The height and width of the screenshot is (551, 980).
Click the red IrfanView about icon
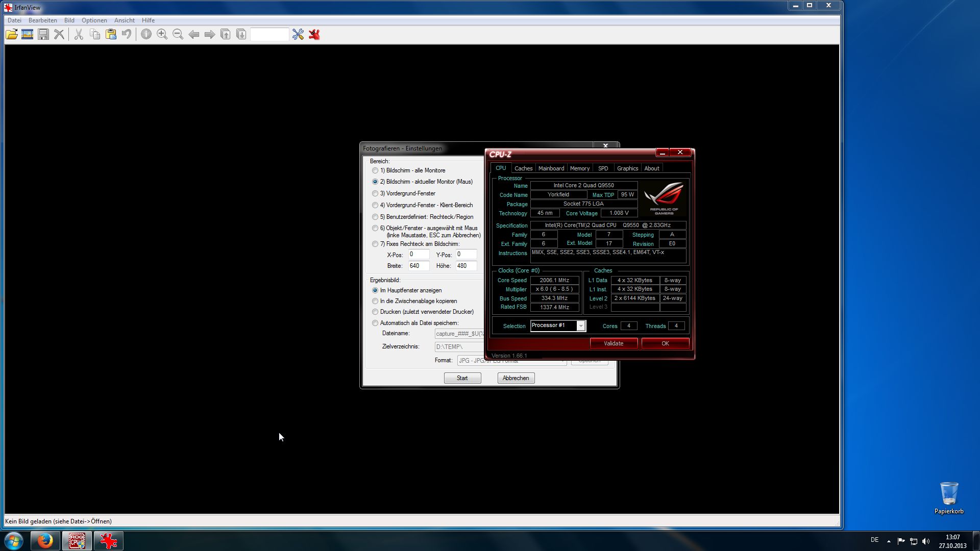[314, 34]
